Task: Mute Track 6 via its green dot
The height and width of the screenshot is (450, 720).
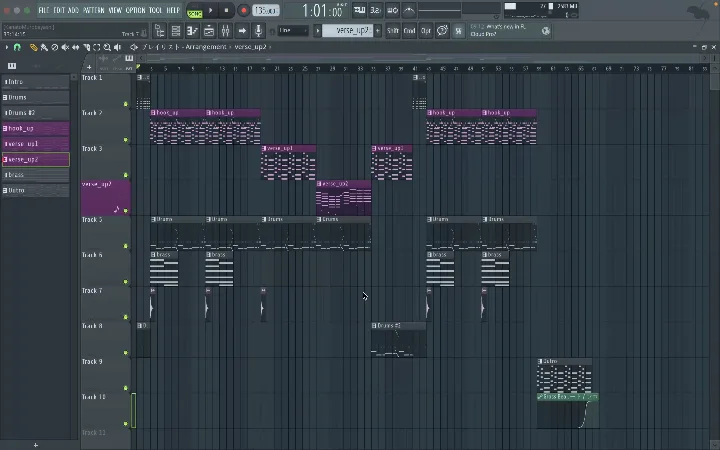Action: (x=126, y=281)
